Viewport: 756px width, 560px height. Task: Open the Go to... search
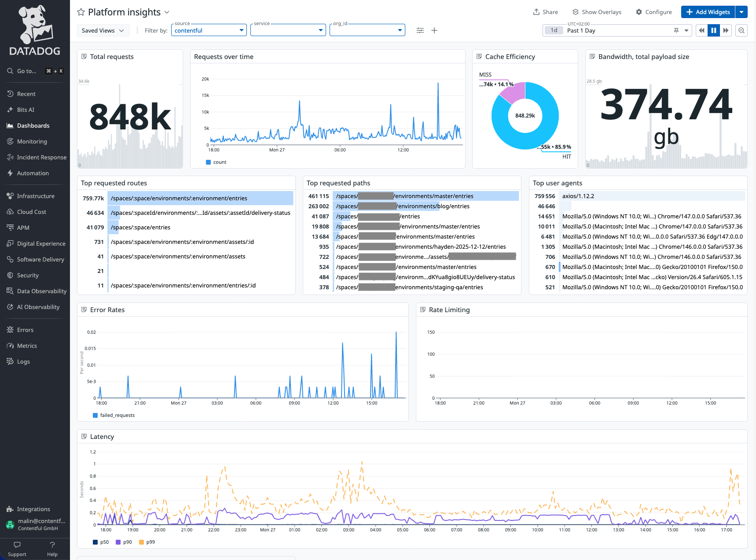(35, 71)
